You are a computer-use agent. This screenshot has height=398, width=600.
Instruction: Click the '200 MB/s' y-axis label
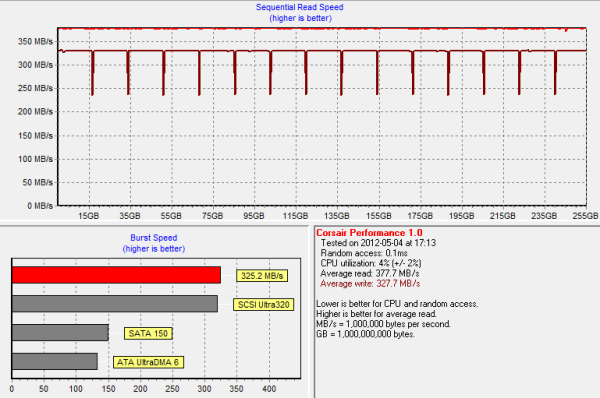click(35, 112)
